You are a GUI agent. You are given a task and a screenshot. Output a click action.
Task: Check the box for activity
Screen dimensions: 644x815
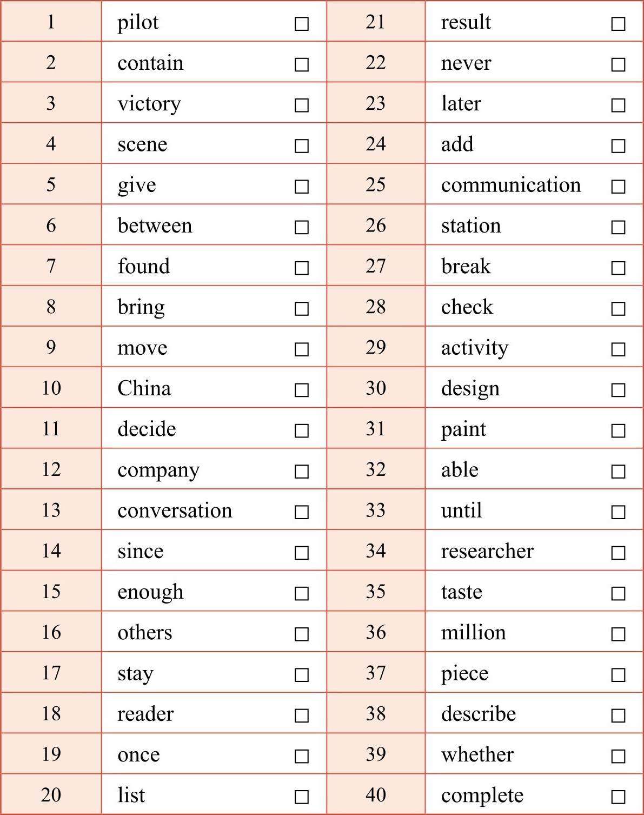(618, 349)
